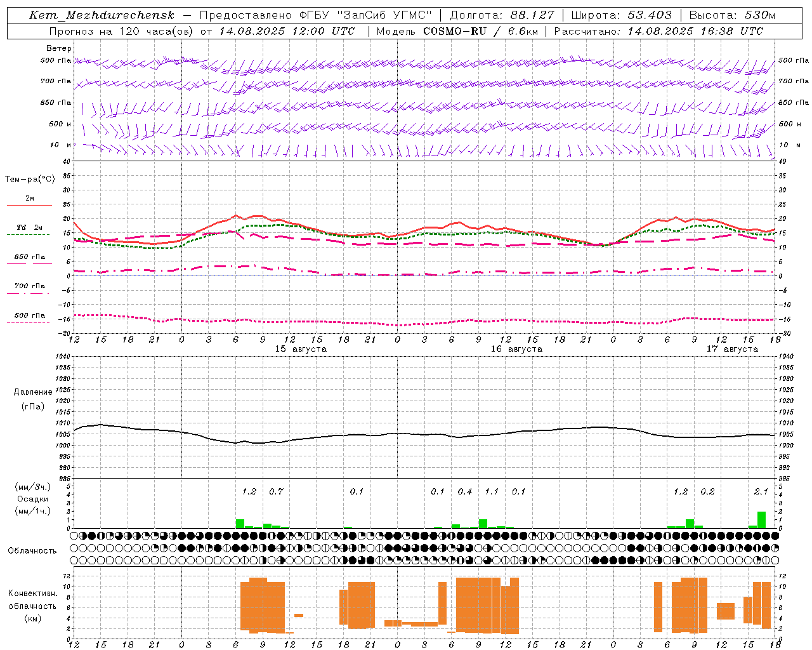Click the 'Ветер' wind panel label

(x=59, y=48)
